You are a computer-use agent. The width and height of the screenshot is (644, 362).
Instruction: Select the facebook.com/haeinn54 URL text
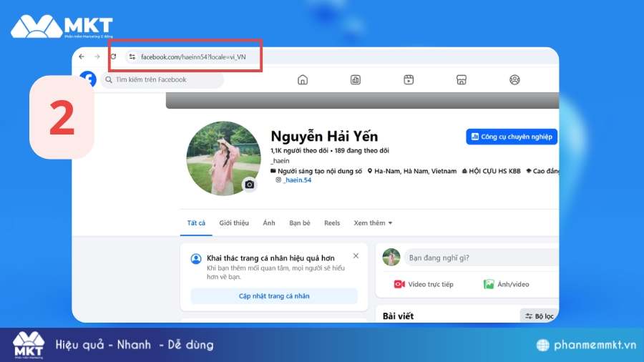tap(193, 57)
